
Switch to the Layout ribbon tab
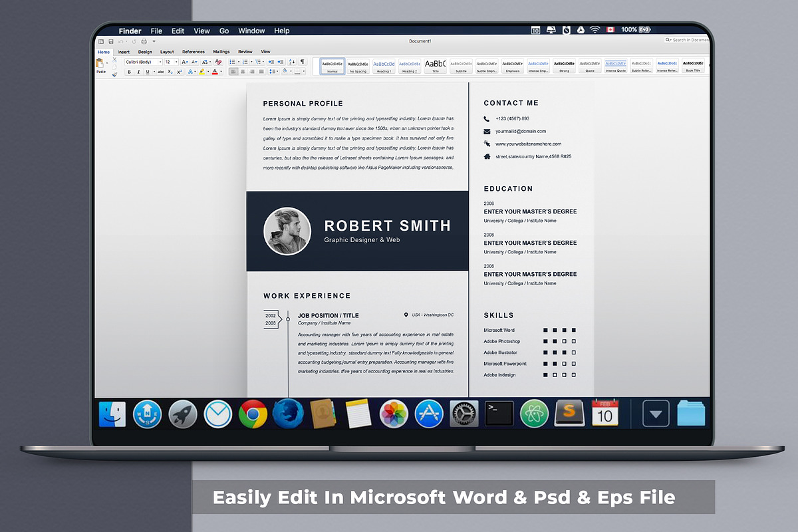tap(167, 52)
